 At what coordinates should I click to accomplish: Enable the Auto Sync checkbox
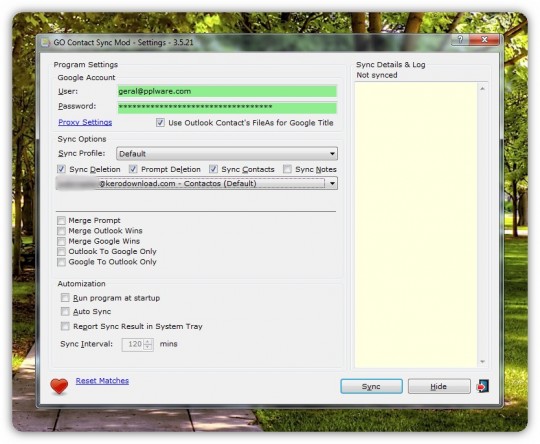[65, 311]
